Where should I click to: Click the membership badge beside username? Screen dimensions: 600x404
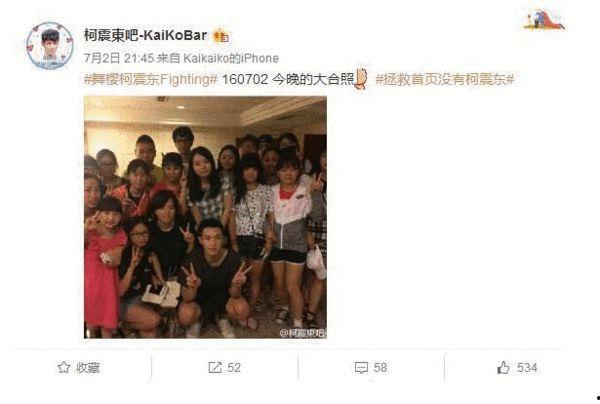pos(221,36)
